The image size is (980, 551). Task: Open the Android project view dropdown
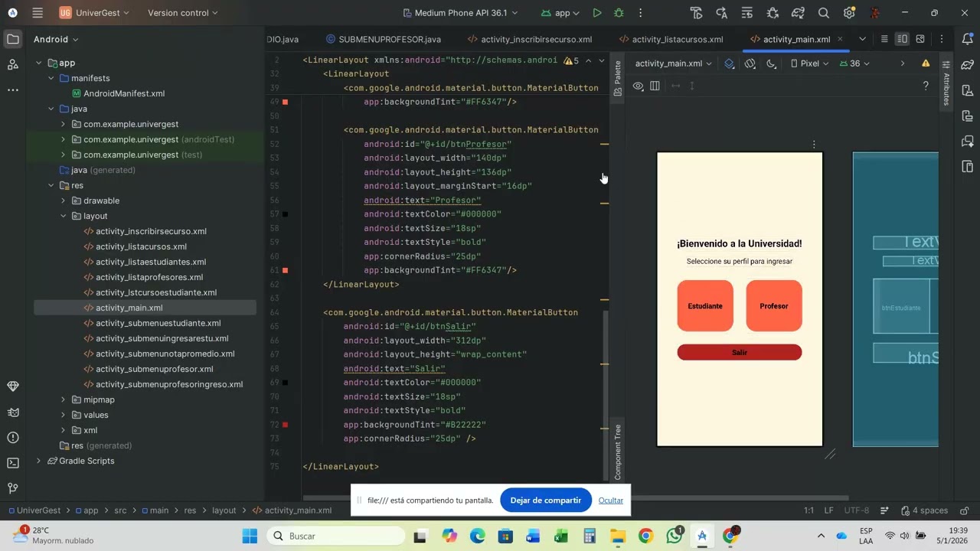56,39
